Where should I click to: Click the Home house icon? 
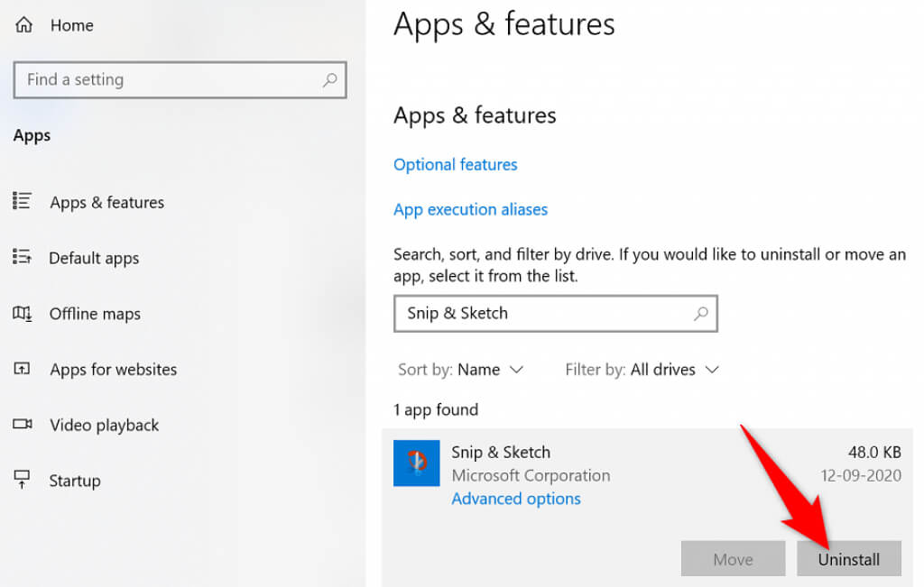pos(23,25)
